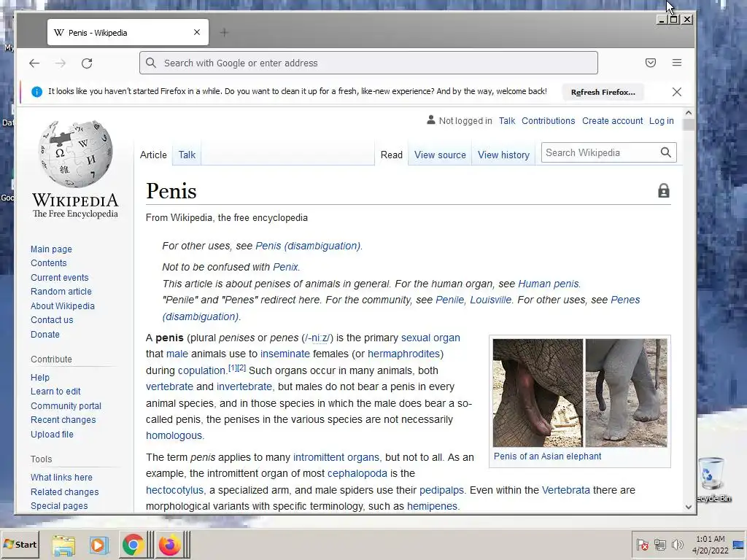This screenshot has height=560, width=747.
Task: Open Firefox from the taskbar
Action: click(169, 545)
